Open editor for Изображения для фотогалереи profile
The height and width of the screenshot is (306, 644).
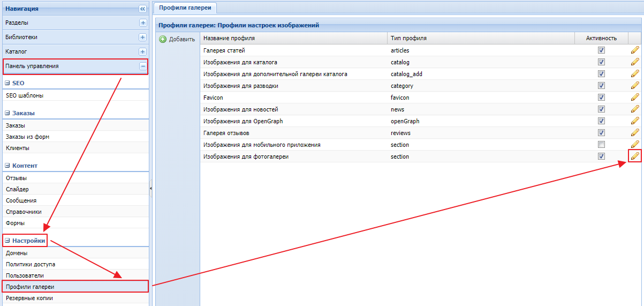(x=635, y=156)
